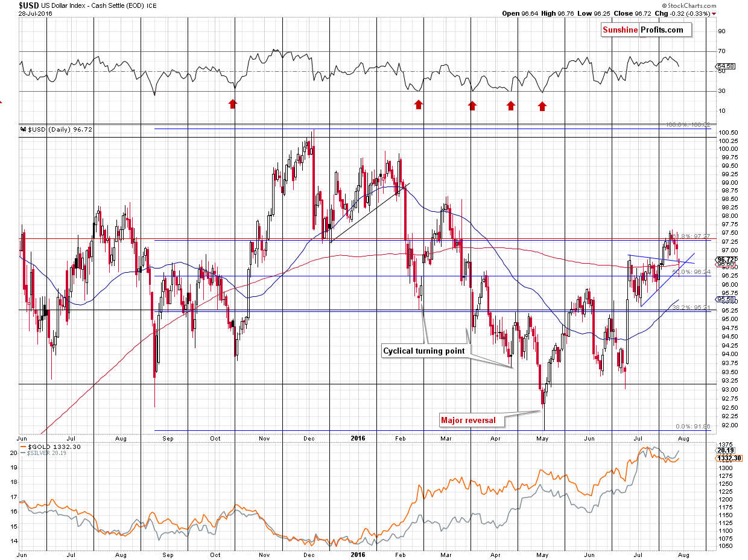The height and width of the screenshot is (560, 748).
Task: Click the red down-triangle beside Chg value
Action: pyautogui.click(x=714, y=13)
